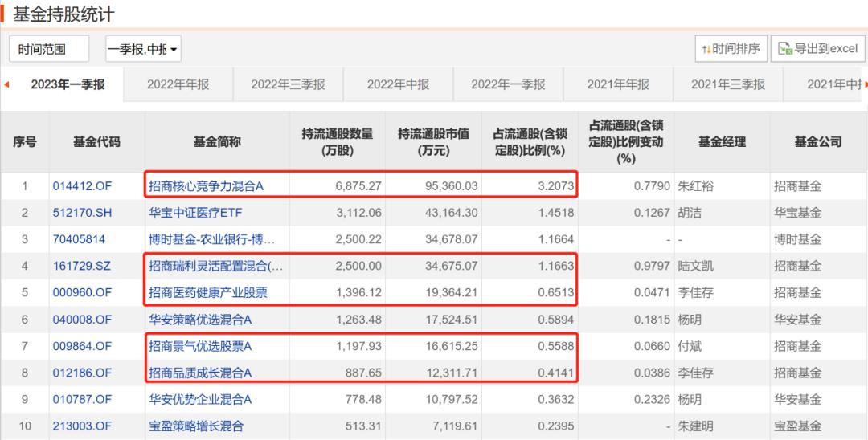Open fund code 161729.SZ link
The image size is (868, 440).
(82, 266)
